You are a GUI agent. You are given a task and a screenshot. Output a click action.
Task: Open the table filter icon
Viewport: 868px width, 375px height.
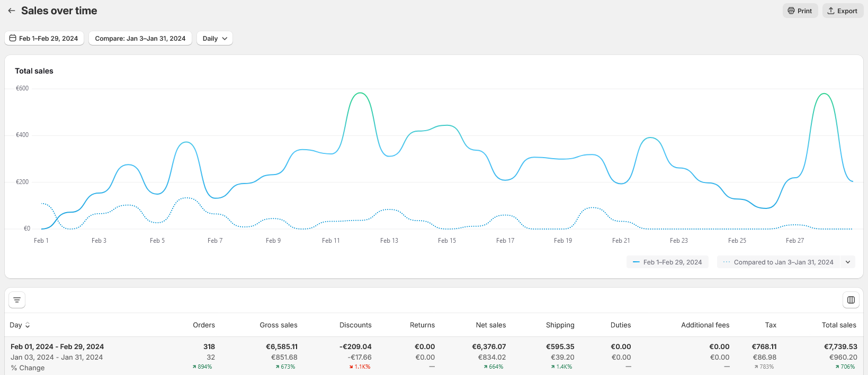click(x=17, y=300)
